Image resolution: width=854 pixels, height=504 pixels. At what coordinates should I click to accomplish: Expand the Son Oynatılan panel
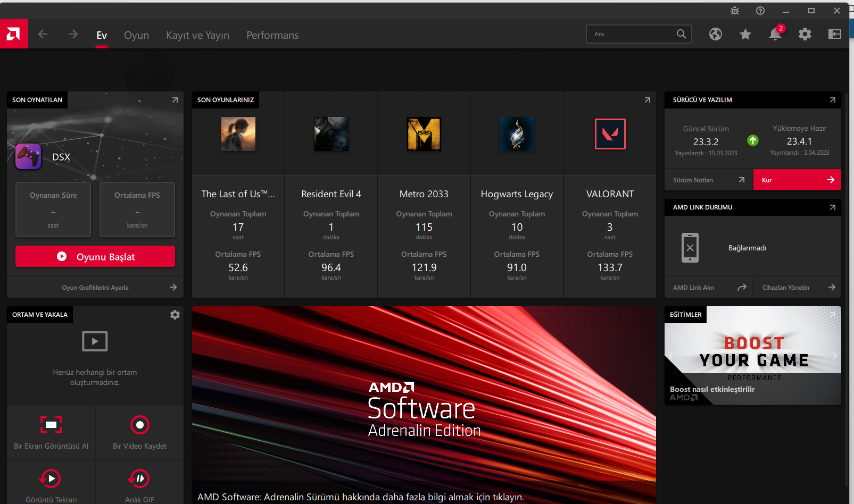pyautogui.click(x=175, y=100)
